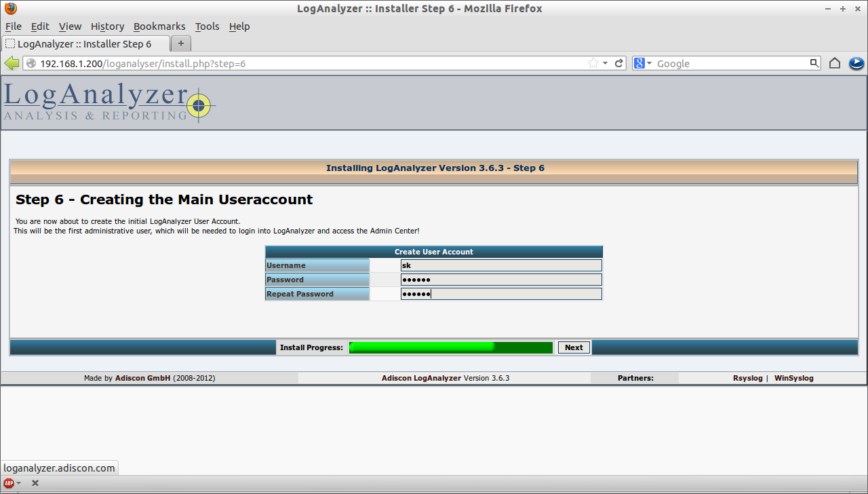Image resolution: width=868 pixels, height=494 pixels.
Task: Click the Google search magnifier icon
Action: tap(814, 63)
